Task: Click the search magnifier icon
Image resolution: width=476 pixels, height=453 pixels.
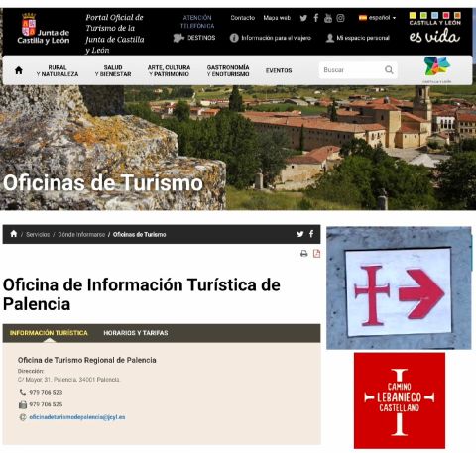Action: (x=389, y=70)
